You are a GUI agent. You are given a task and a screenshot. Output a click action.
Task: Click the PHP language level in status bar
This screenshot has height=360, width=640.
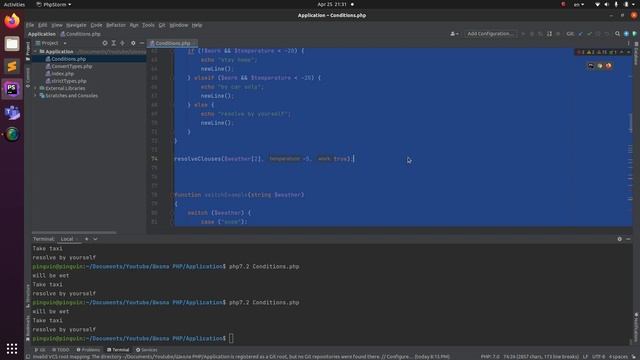490,357
